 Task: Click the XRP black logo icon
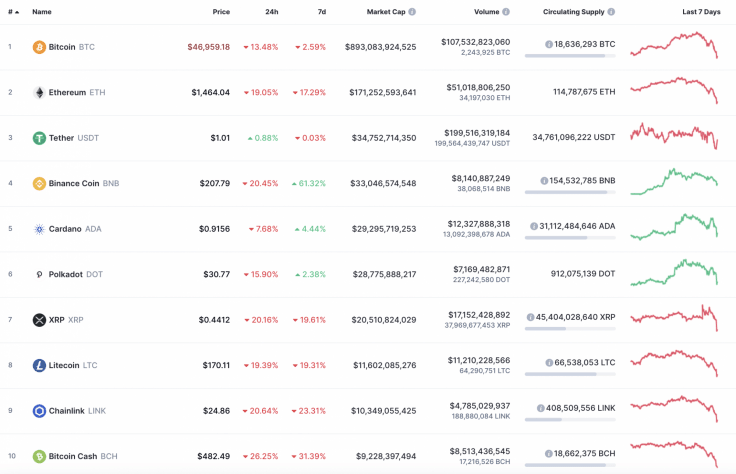click(x=39, y=320)
